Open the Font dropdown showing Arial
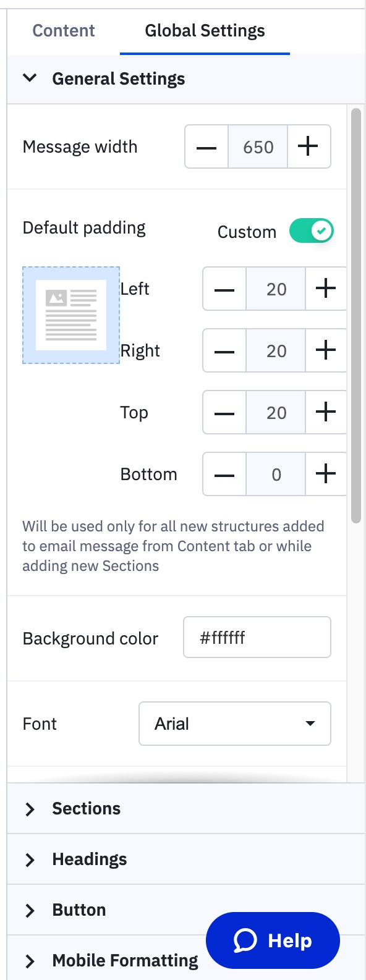This screenshot has width=366, height=980. tap(235, 724)
